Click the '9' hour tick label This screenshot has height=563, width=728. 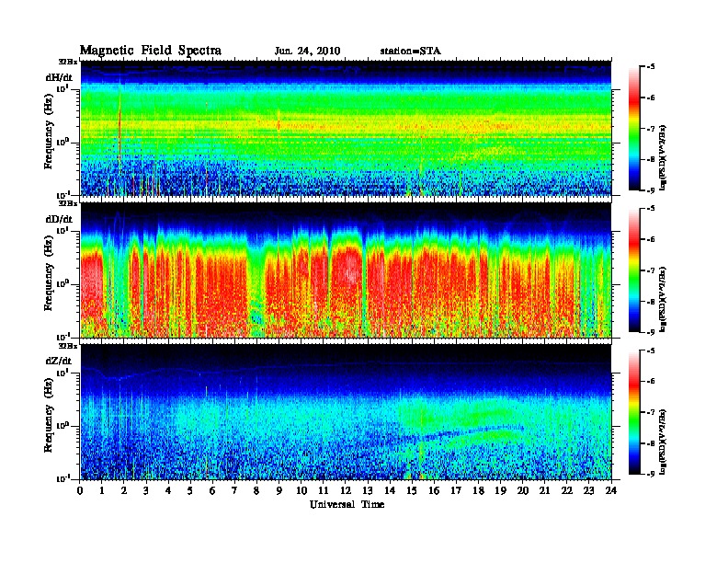tap(279, 490)
